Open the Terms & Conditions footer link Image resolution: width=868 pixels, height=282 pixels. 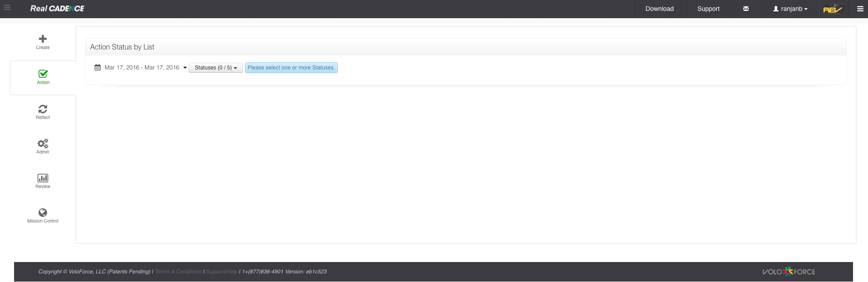coord(178,272)
